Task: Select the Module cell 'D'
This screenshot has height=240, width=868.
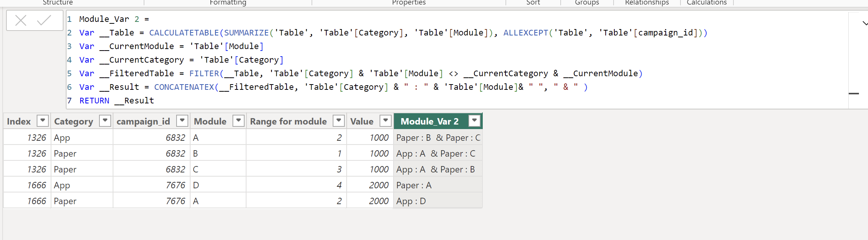Action: point(218,185)
